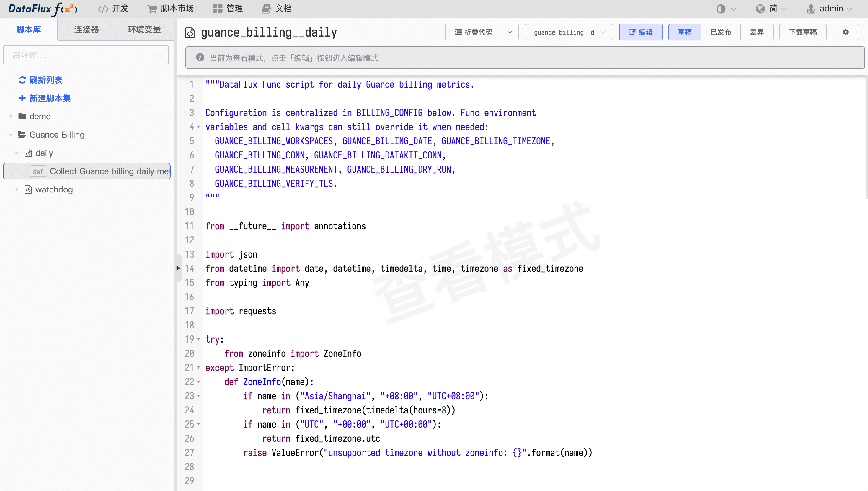The height and width of the screenshot is (491, 868).
Task: Open the admin user menu
Action: (830, 9)
